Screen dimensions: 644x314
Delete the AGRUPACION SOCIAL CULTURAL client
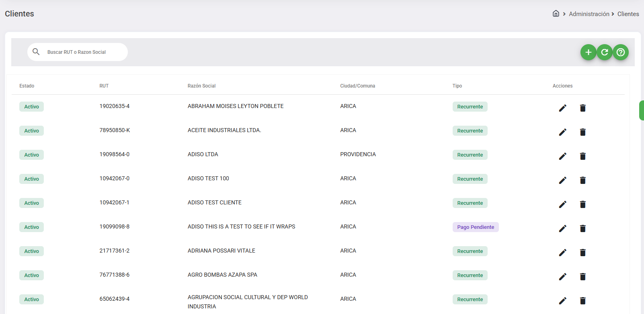click(x=582, y=300)
